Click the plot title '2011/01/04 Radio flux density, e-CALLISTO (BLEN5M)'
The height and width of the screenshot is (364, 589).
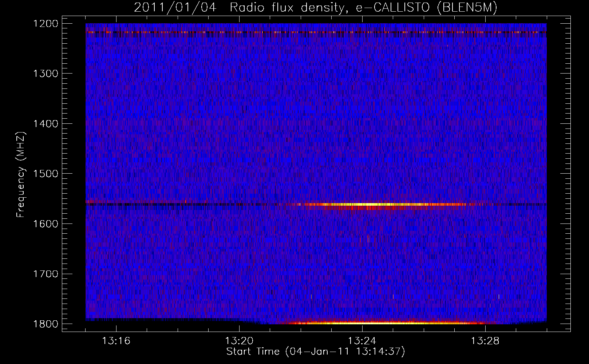coord(315,8)
